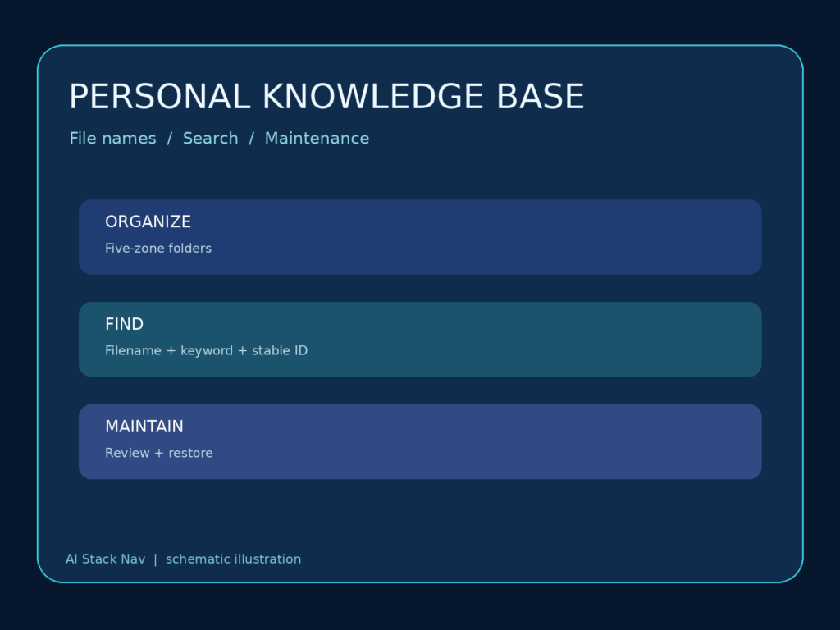Select "File names" in the subtitle line
This screenshot has height=630, width=840.
tap(113, 138)
